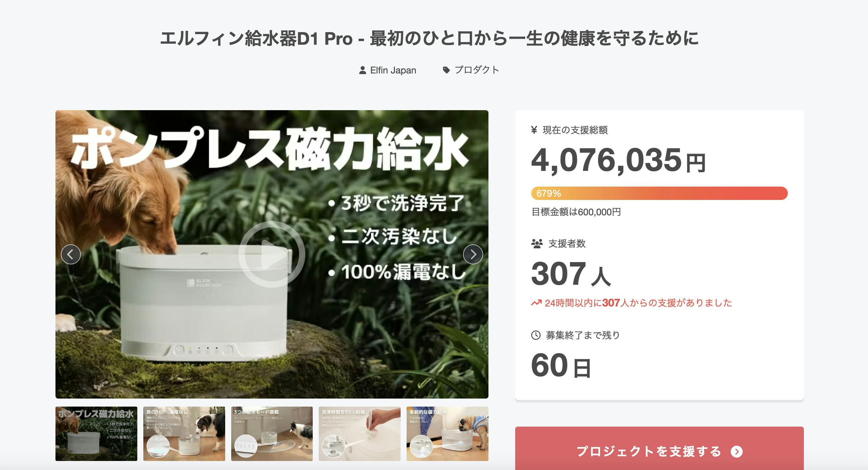Advance to next carousel image
This screenshot has width=868, height=470.
[473, 254]
